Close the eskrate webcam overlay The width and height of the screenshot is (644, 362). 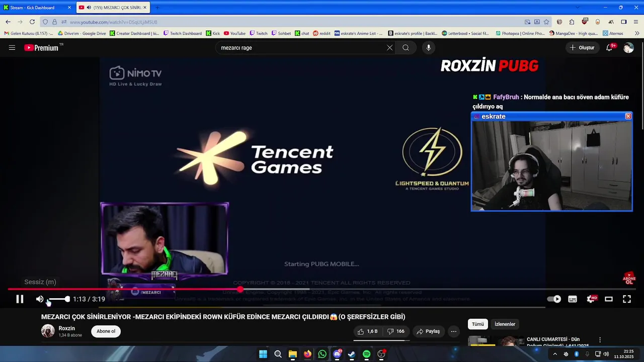[628, 116]
